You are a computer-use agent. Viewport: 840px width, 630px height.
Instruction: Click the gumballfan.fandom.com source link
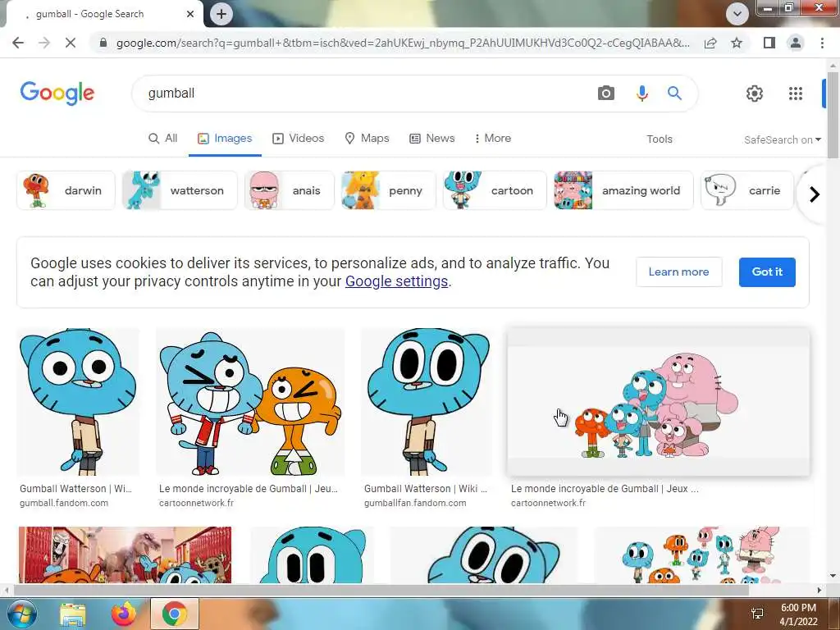pos(415,503)
